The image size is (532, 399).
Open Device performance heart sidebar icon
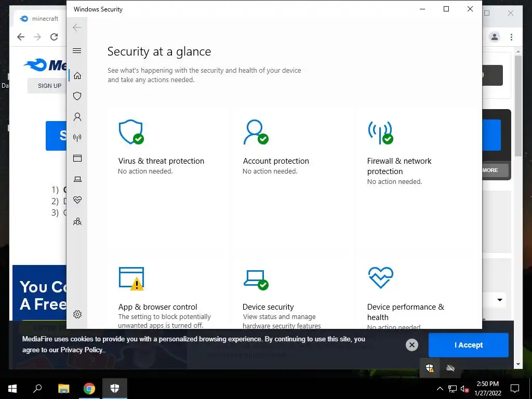77,200
